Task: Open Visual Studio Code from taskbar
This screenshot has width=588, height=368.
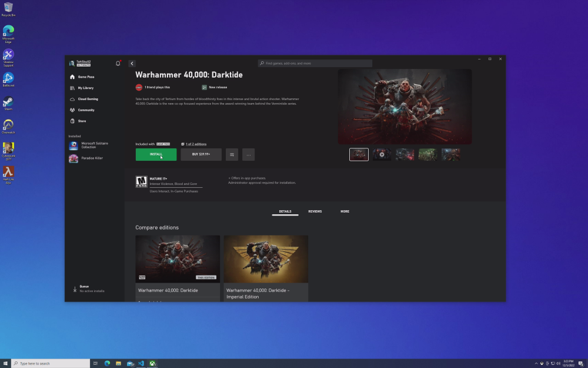Action: coord(141,363)
